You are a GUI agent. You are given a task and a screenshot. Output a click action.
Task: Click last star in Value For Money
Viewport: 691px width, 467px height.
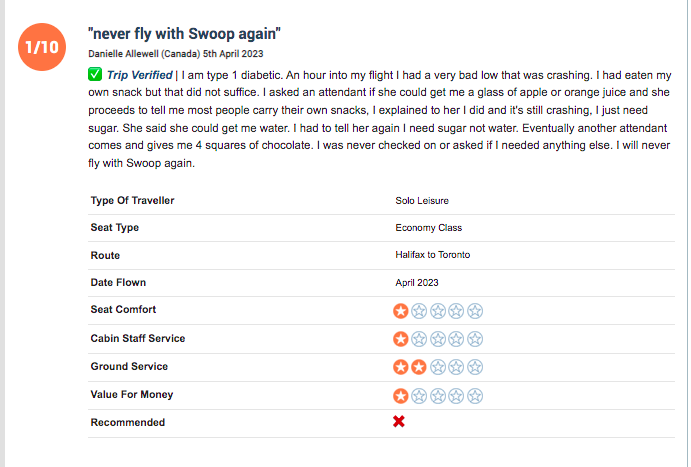[475, 395]
